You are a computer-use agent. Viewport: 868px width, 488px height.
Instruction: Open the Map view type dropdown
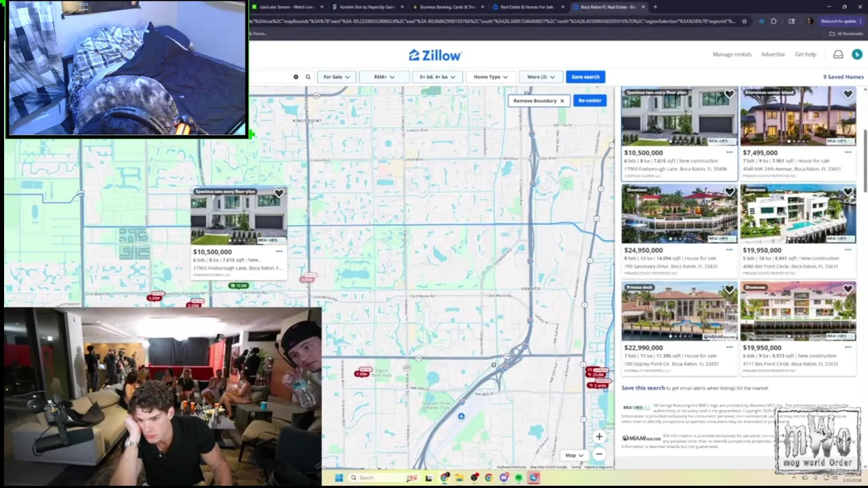[x=574, y=455]
